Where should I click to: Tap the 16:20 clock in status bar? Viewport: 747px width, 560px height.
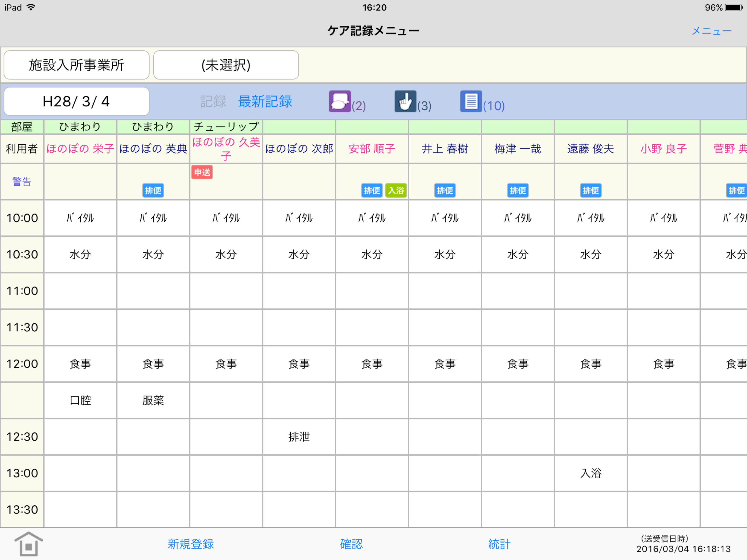pyautogui.click(x=375, y=7)
